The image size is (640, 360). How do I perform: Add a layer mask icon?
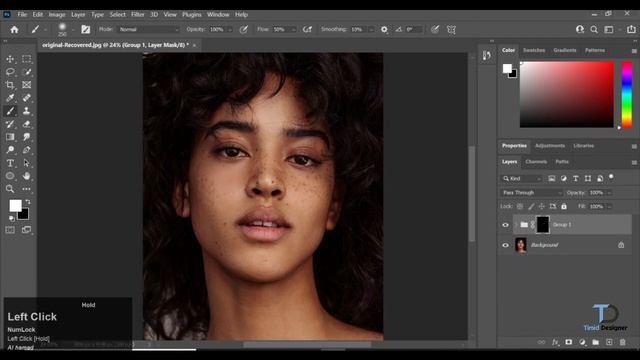569,342
